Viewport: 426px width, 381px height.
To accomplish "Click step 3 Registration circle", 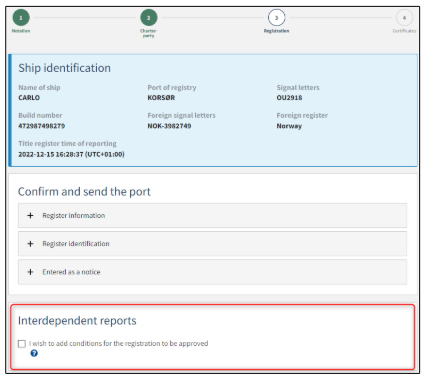I will pyautogui.click(x=276, y=18).
